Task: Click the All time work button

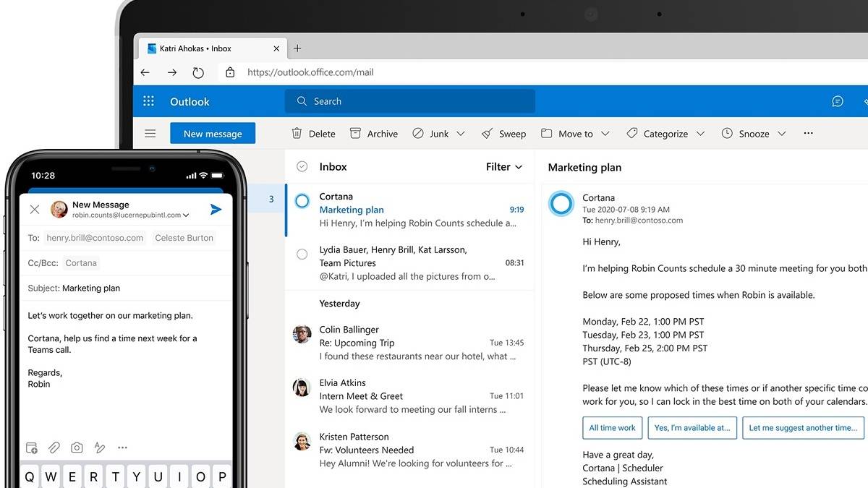Action: (612, 428)
